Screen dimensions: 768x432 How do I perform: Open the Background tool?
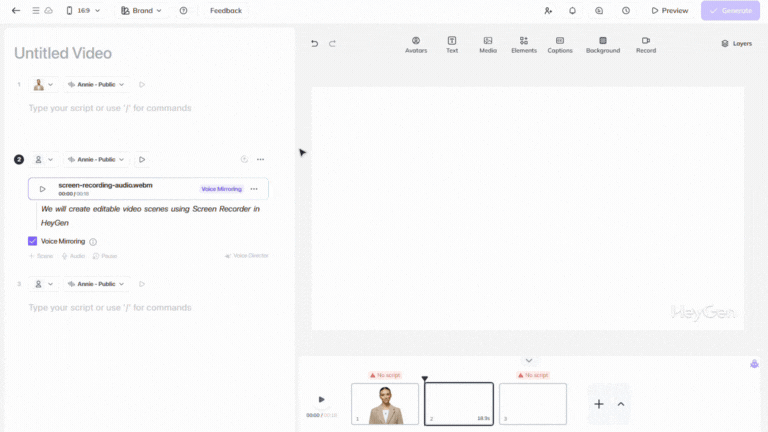tap(603, 45)
